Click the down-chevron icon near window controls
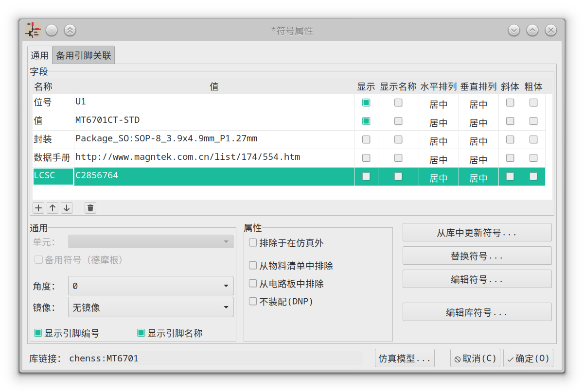 coord(513,30)
